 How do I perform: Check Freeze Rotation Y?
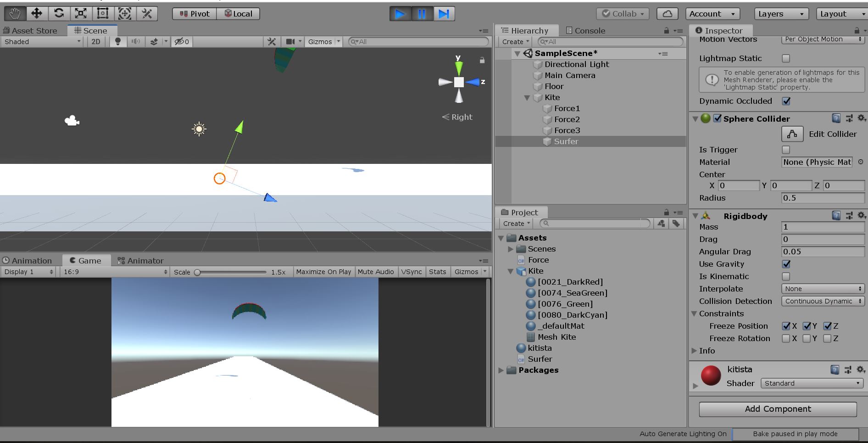807,338
